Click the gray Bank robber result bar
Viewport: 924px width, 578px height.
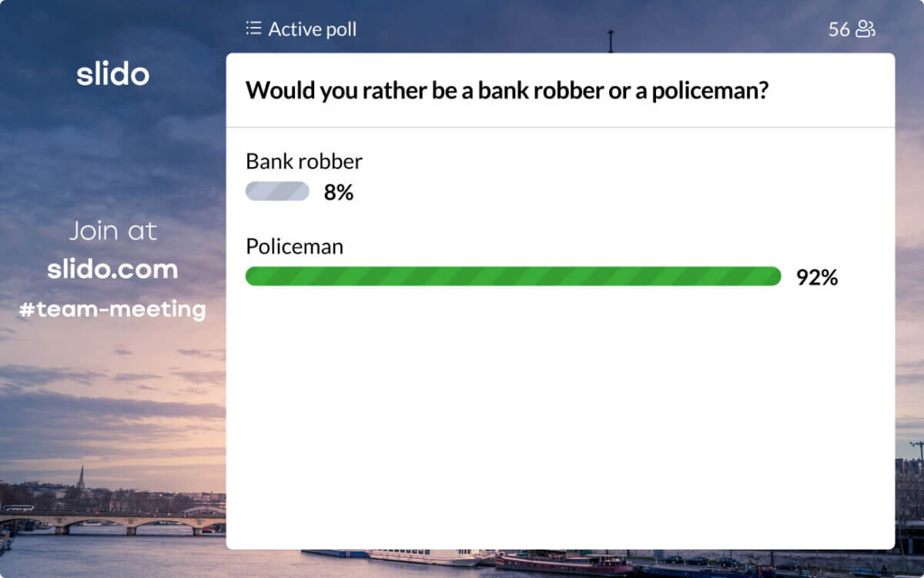coord(277,191)
